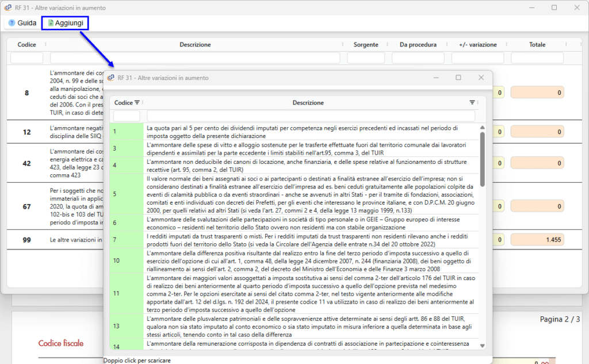The image size is (589, 364).
Task: Click the scroll-down arrow of the dialog list
Action: [483, 346]
